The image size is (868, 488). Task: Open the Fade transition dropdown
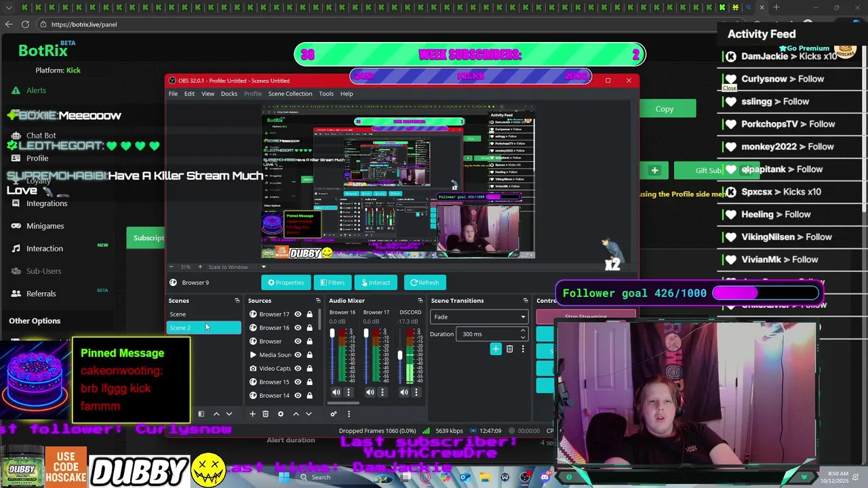pyautogui.click(x=479, y=317)
